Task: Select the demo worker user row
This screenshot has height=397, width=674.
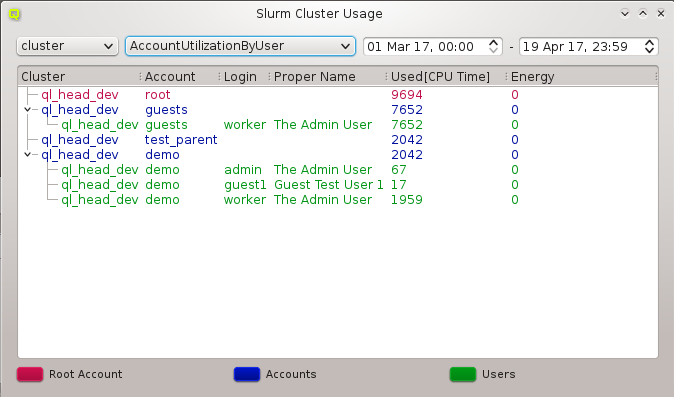Action: (338, 200)
